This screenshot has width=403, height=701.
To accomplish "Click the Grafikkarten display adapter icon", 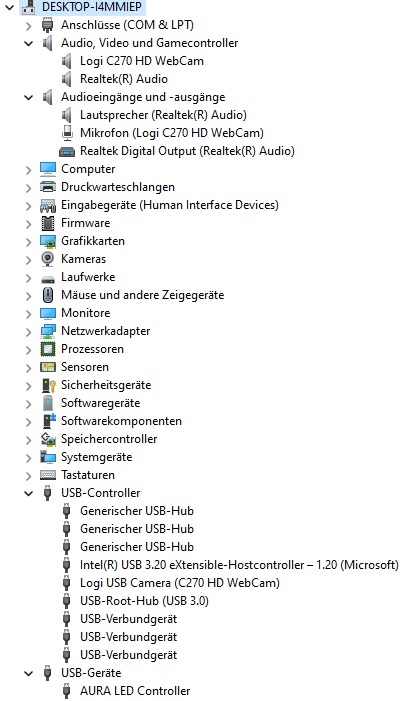I will coord(47,241).
